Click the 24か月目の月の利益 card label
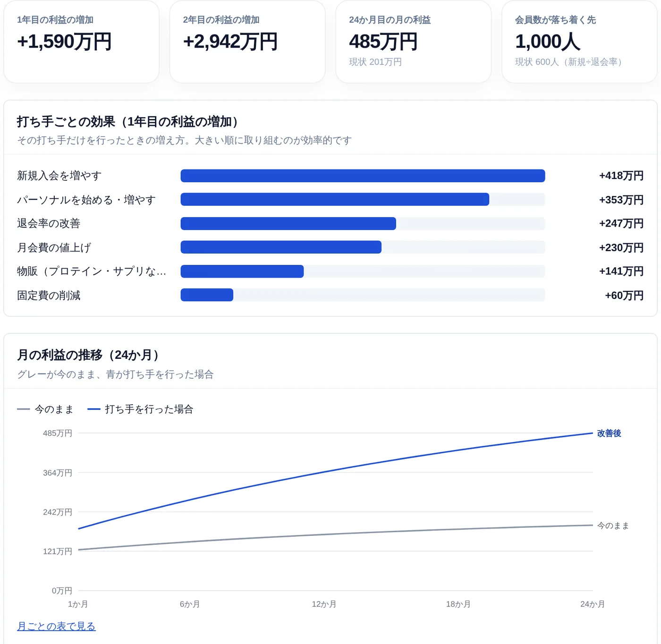The width and height of the screenshot is (661, 644). tap(390, 20)
